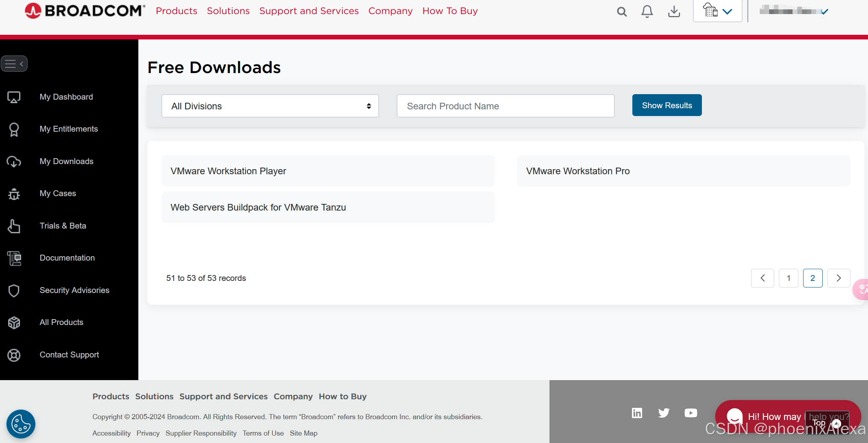The width and height of the screenshot is (868, 443).
Task: Click the All Products cube icon
Action: [14, 323]
